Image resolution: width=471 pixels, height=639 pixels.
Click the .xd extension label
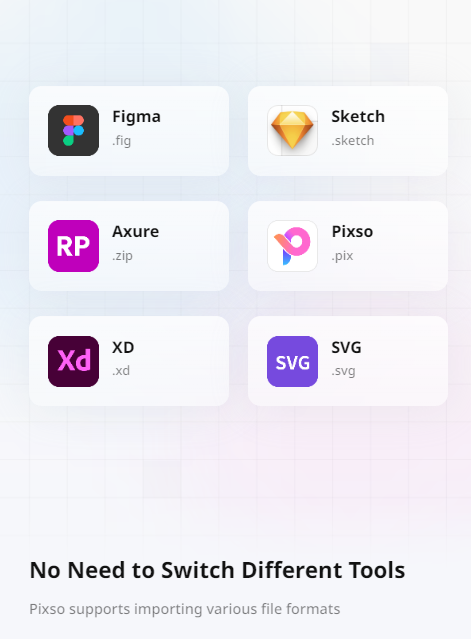[121, 371]
